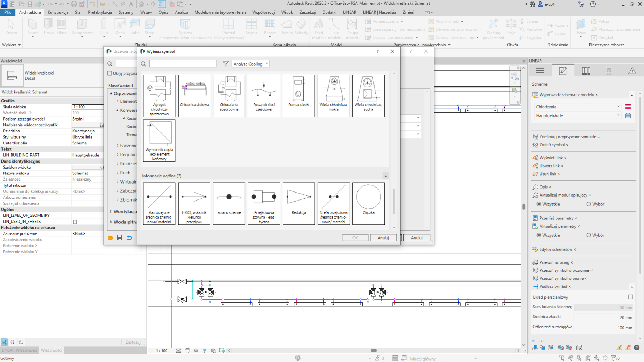Open the Analiza ribbon tab
Screen dimensions: 644x362
(x=181, y=12)
